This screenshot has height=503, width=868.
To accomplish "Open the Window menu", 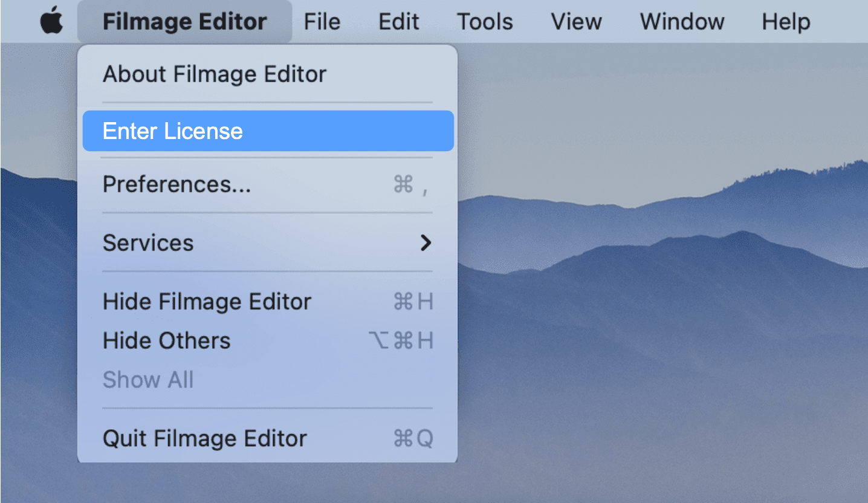I will pos(681,21).
